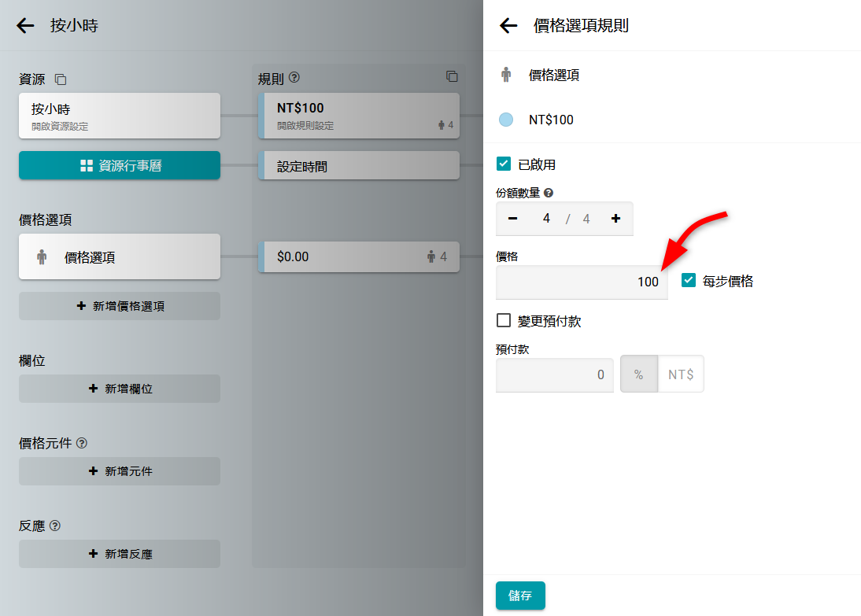Open the NT$100 rule card
The width and height of the screenshot is (861, 616).
coord(359,115)
